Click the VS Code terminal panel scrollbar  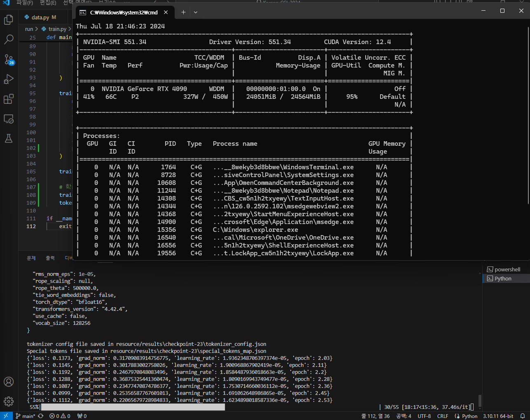[x=480, y=401]
